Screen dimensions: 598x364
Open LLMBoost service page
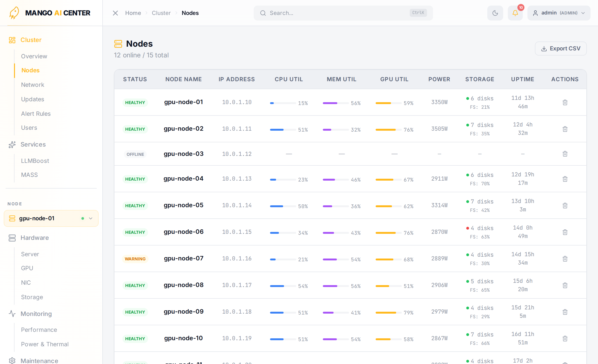click(35, 161)
